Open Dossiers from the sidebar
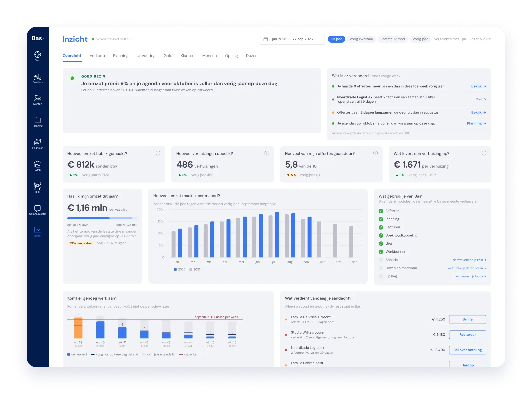 (x=38, y=78)
